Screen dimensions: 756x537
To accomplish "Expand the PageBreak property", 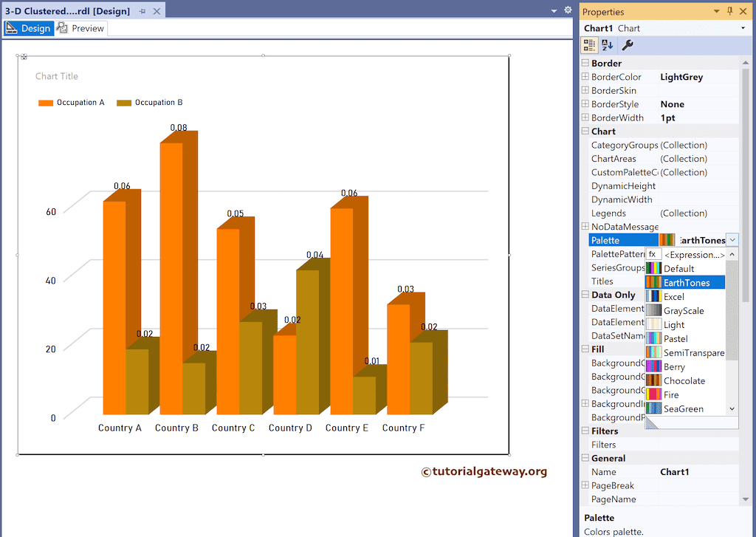I will coord(585,485).
